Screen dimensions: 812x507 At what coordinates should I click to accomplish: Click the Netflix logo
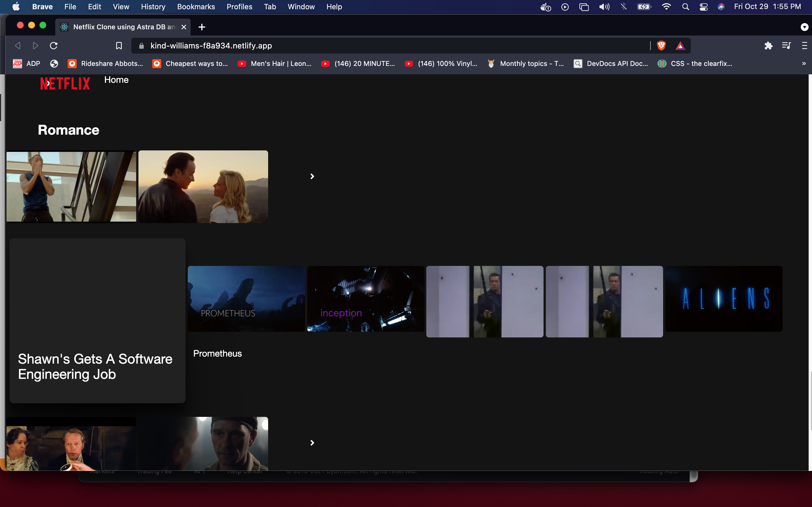click(65, 83)
